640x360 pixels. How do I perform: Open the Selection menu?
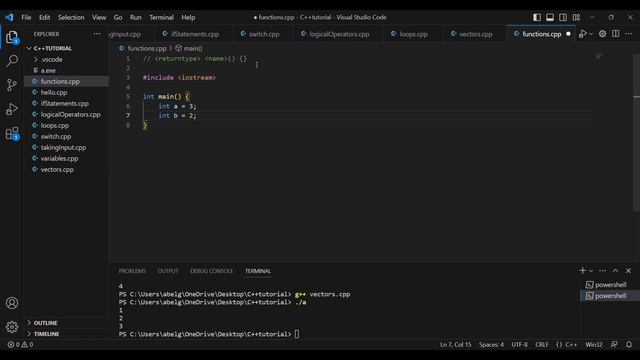pyautogui.click(x=71, y=17)
